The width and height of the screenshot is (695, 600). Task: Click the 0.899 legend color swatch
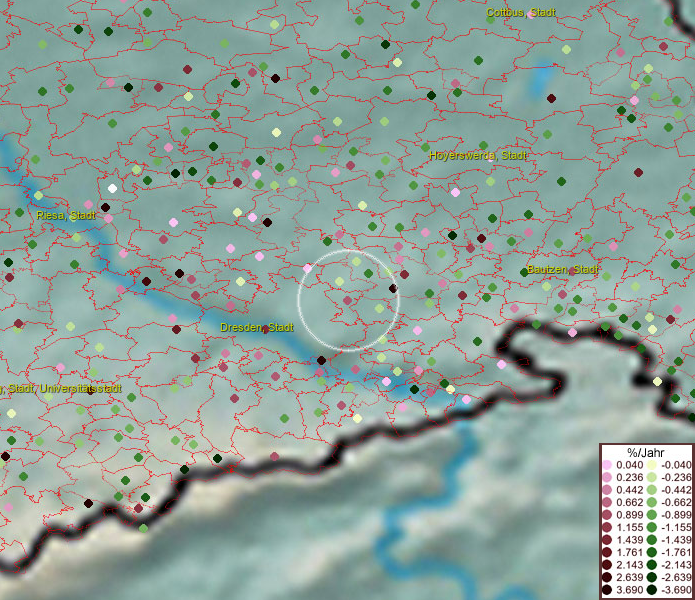[607, 515]
